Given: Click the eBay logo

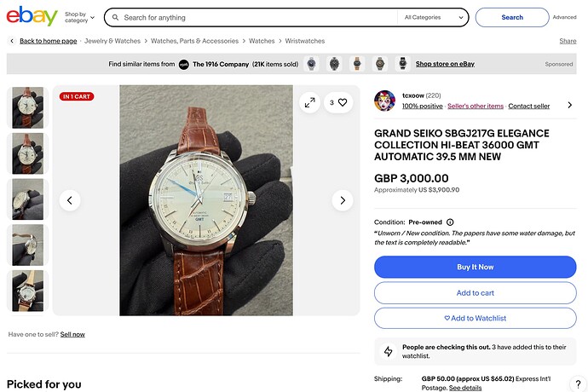Looking at the screenshot, I should (32, 16).
